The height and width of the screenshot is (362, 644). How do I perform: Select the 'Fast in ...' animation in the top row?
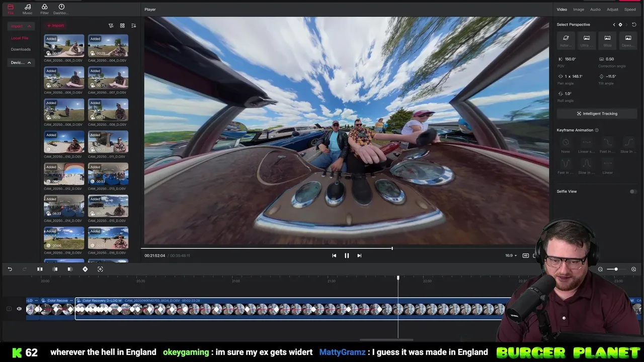[x=607, y=145]
